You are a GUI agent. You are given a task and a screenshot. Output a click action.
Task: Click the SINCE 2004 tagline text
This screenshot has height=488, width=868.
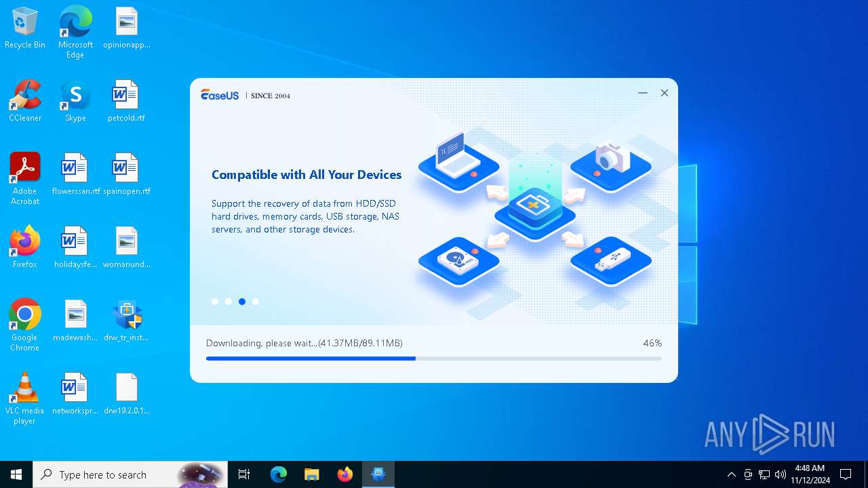tap(271, 96)
